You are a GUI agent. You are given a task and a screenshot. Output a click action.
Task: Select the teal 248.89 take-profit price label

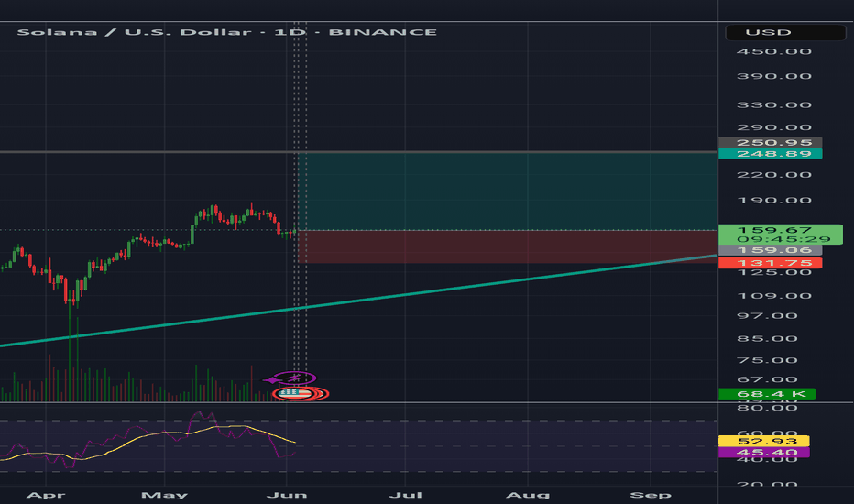click(770, 154)
